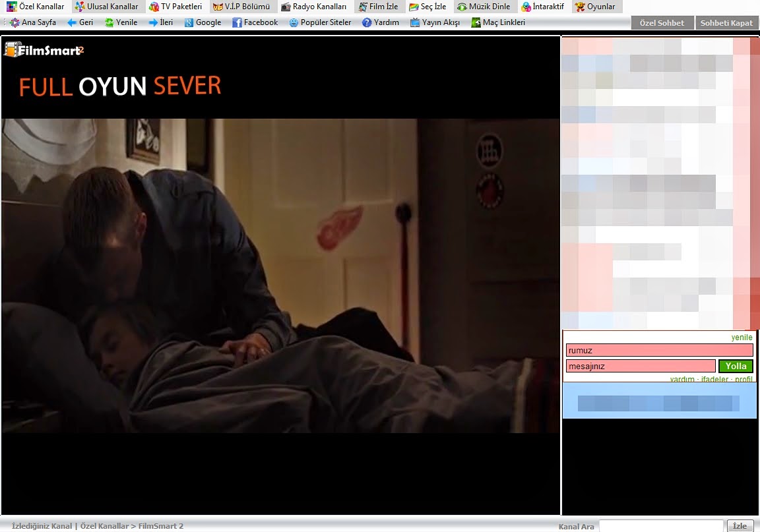Click the blue İleri right arrow icon

153,23
